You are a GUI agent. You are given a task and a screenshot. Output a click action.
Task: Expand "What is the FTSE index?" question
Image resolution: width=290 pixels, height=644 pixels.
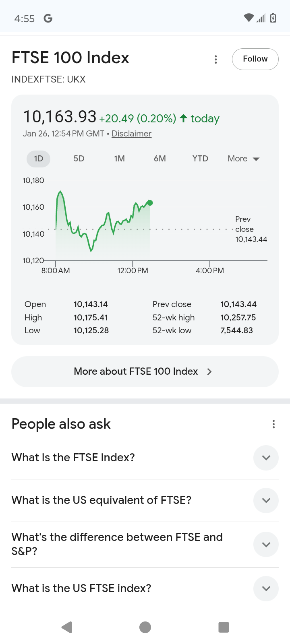click(x=266, y=458)
